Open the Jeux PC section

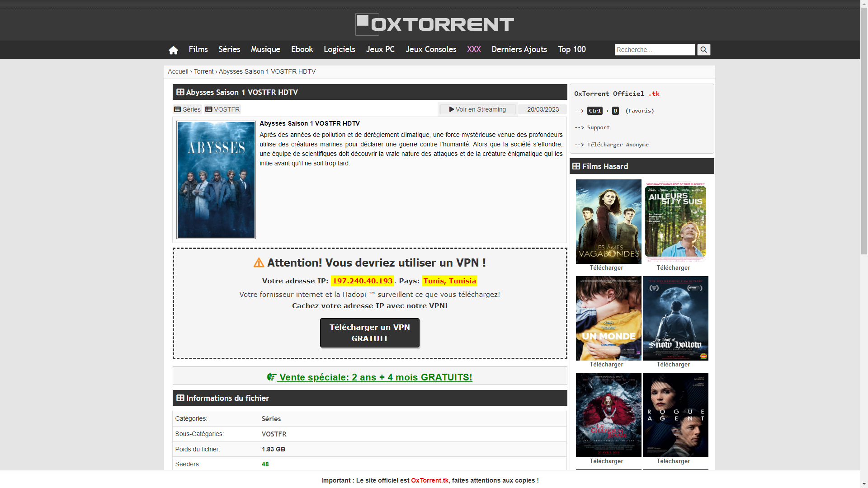click(380, 49)
